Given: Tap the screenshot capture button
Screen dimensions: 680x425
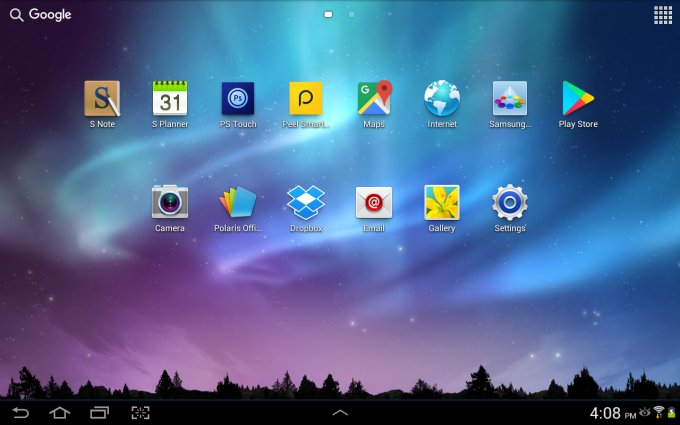Looking at the screenshot, I should click(x=141, y=412).
